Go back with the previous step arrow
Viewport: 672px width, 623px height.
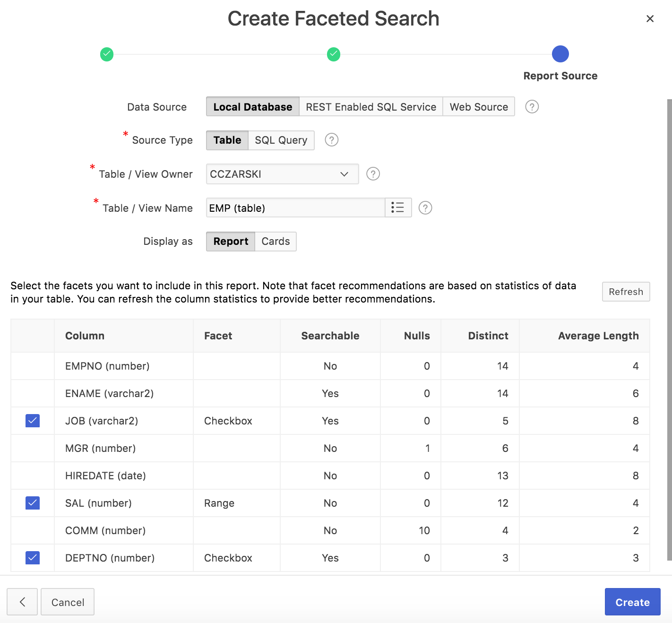(22, 602)
